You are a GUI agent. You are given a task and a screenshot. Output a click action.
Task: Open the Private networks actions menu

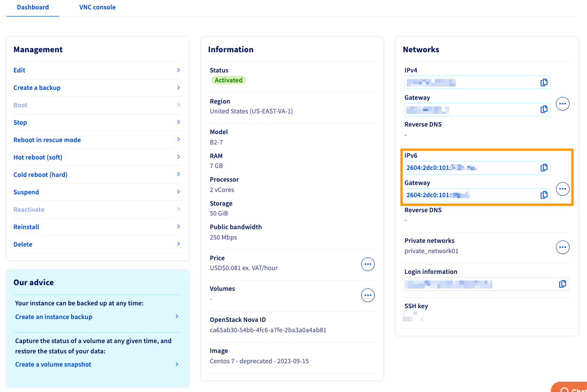point(563,247)
